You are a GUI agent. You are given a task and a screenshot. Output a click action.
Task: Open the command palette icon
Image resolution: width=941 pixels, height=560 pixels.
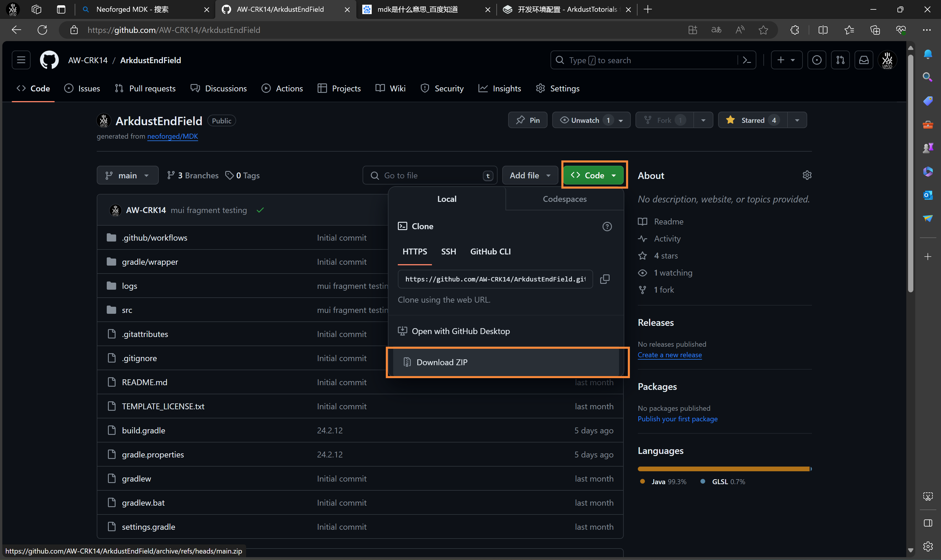747,60
